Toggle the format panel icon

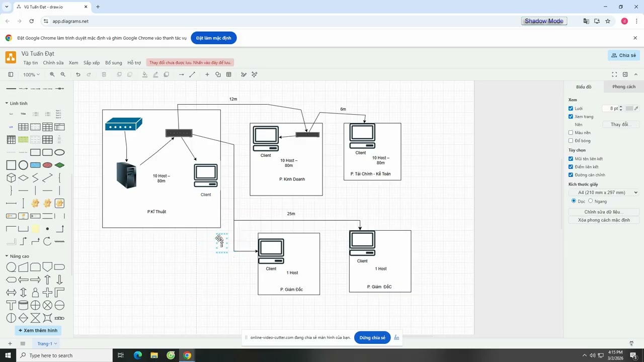click(x=625, y=74)
